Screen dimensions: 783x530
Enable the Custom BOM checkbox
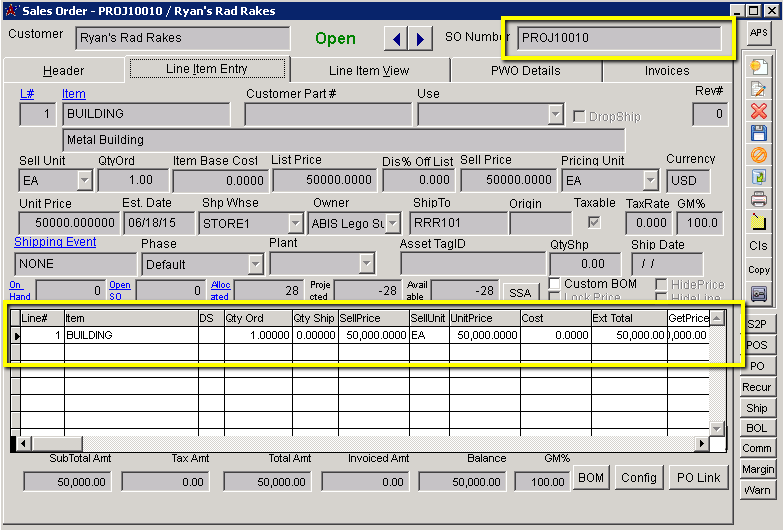pos(554,285)
